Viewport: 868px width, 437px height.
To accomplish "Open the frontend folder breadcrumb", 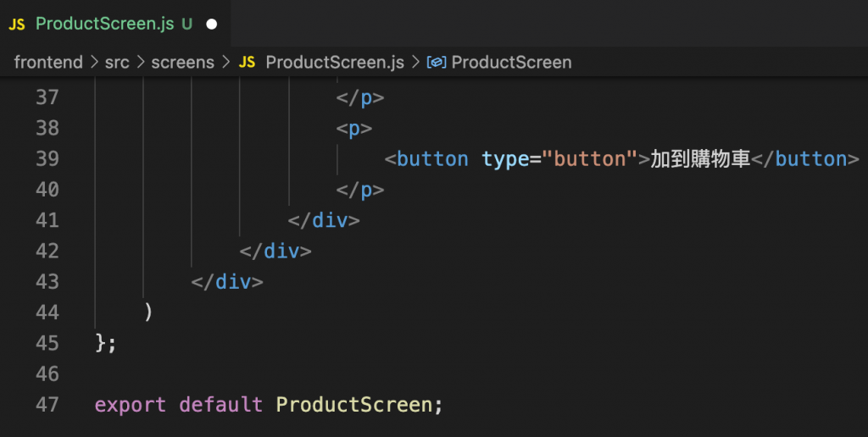I will coord(48,63).
